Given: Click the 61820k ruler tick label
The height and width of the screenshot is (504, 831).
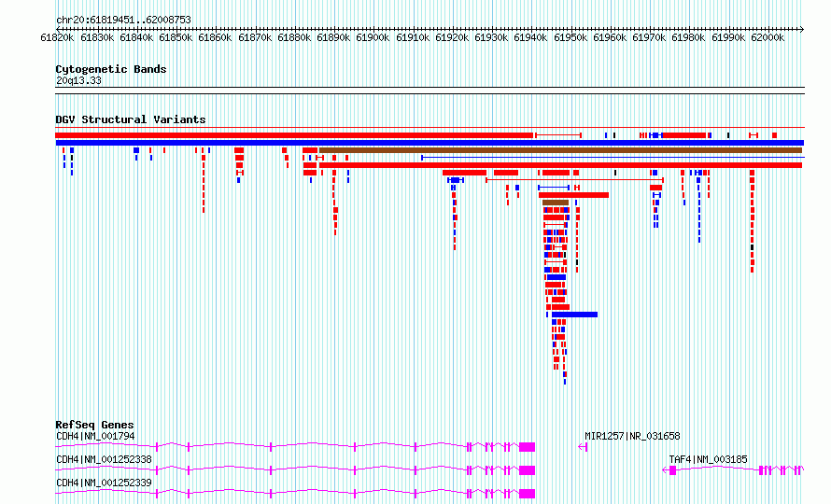Looking at the screenshot, I should (x=57, y=37).
